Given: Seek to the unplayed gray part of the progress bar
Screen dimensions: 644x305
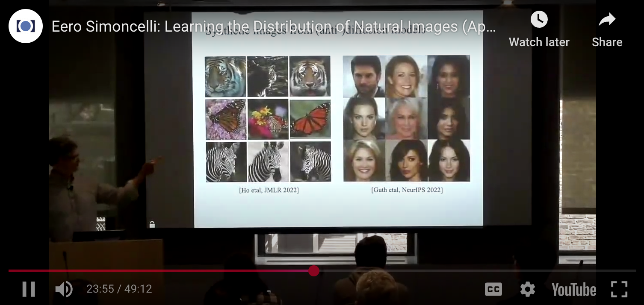Looking at the screenshot, I should (x=470, y=271).
